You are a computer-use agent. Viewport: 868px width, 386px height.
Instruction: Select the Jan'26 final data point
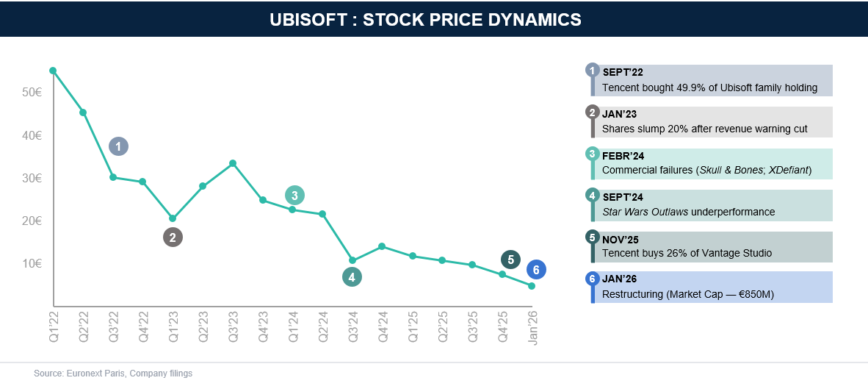pyautogui.click(x=532, y=285)
